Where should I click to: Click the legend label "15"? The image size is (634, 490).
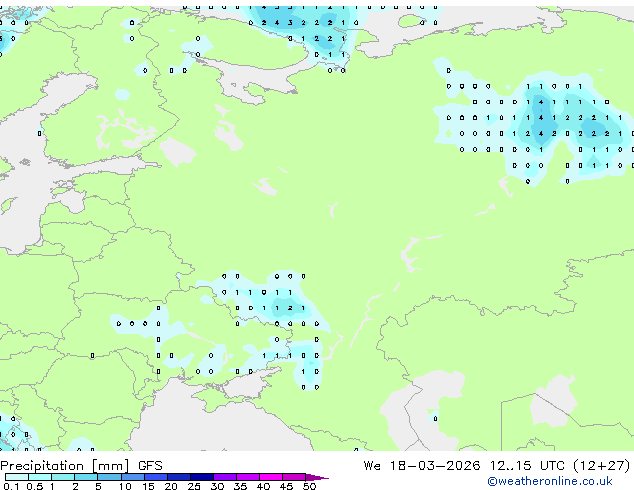tap(148, 486)
